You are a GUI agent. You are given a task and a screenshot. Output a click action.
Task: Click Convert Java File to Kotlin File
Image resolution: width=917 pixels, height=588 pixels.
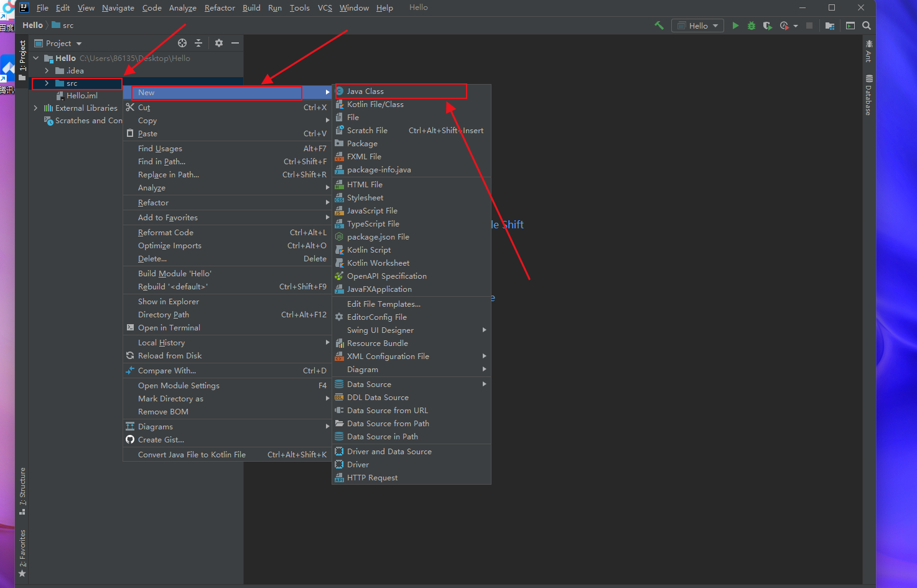click(227, 455)
